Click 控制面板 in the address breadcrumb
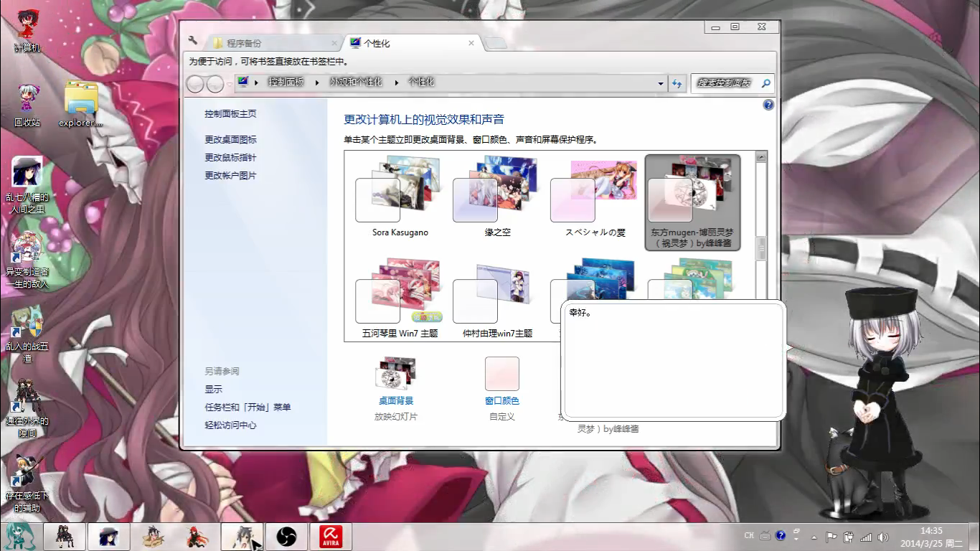This screenshot has height=551, width=980. (286, 83)
